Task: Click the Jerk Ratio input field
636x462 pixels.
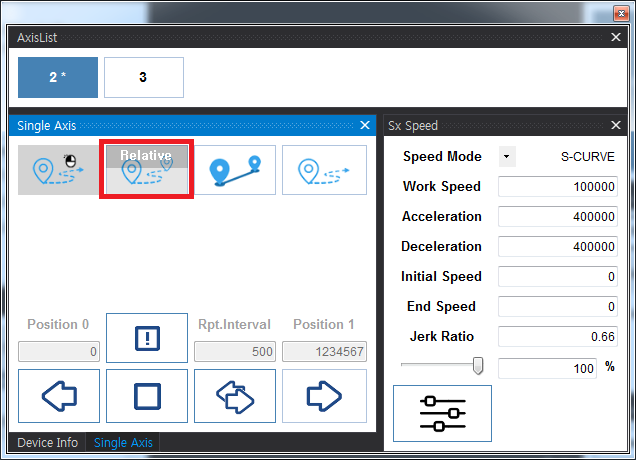Action: click(x=558, y=337)
